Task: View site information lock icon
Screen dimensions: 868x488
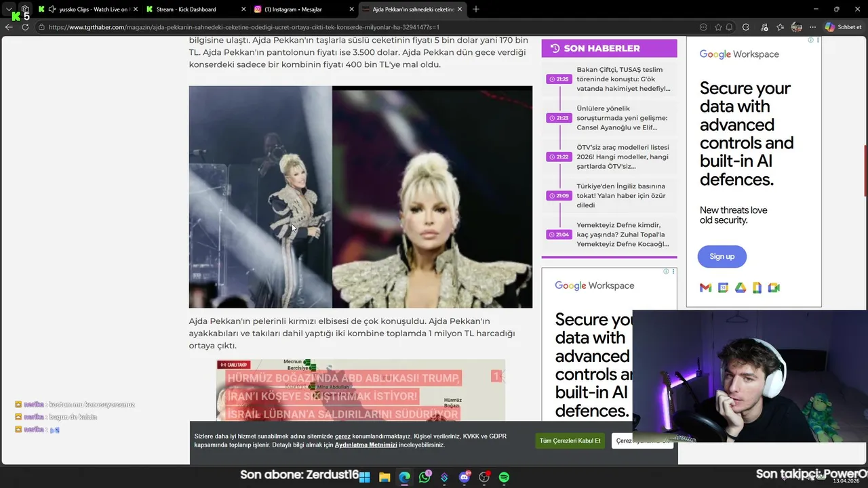Action: [41, 27]
